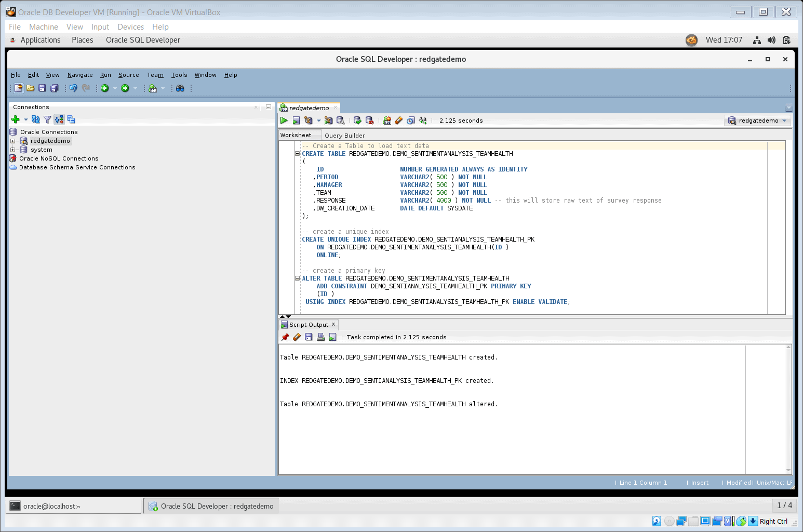Click the New file icon in main toolbar
The image size is (803, 532).
19,88
